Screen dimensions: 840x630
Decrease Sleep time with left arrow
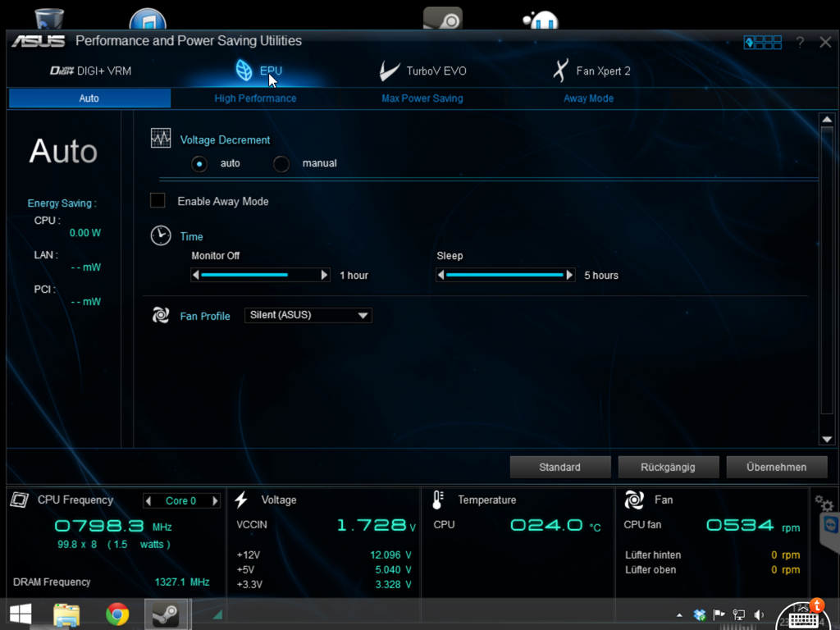point(441,275)
